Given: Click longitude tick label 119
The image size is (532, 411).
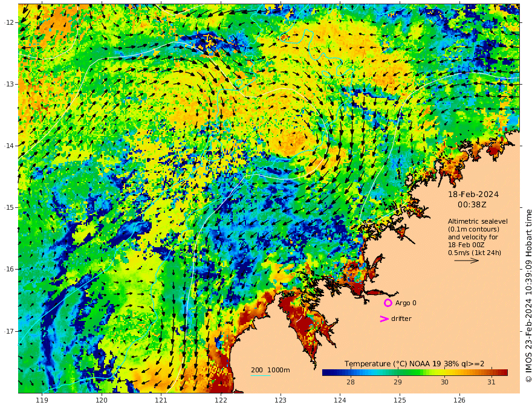Looking at the screenshot, I should [x=42, y=400].
